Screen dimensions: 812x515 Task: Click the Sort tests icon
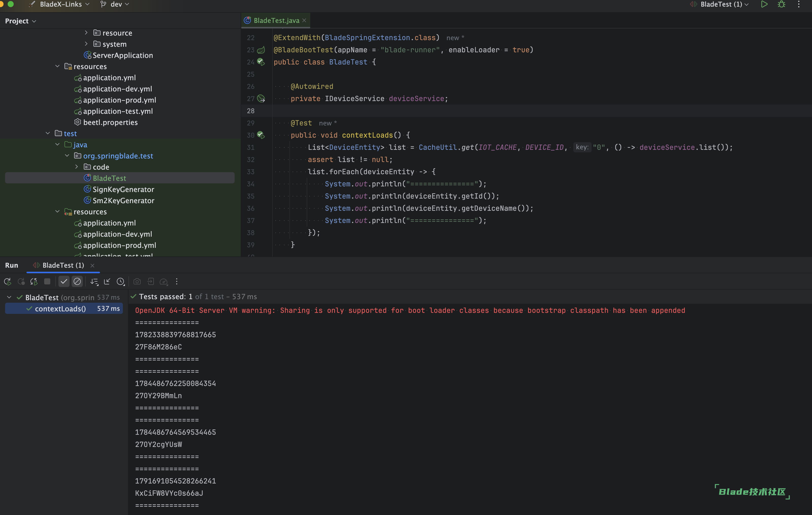pos(94,281)
